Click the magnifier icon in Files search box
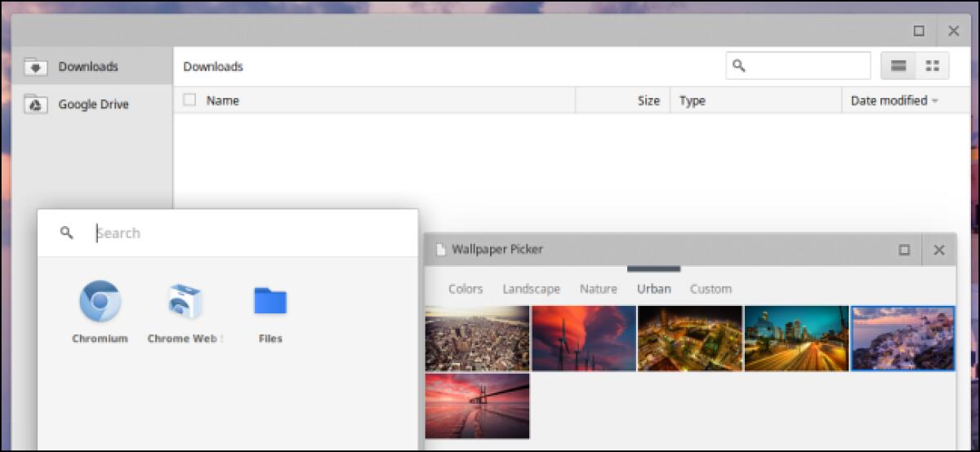This screenshot has height=452, width=980. [x=739, y=65]
